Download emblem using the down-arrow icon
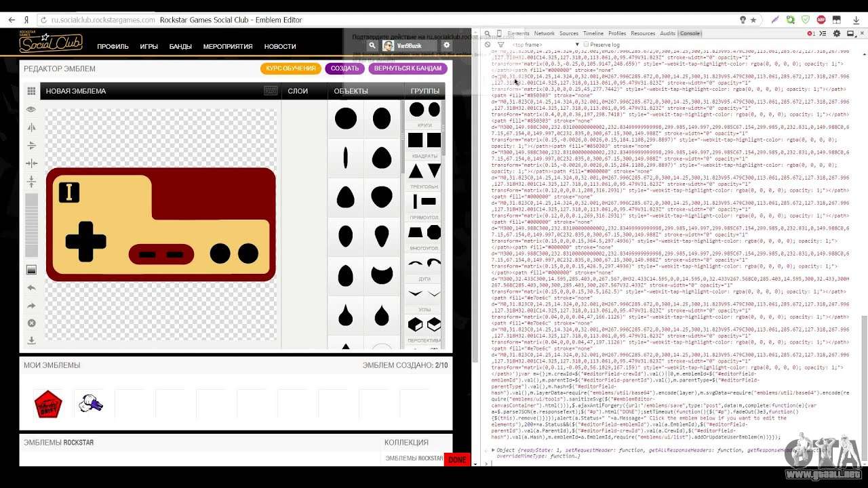The height and width of the screenshot is (488, 868). (31, 341)
